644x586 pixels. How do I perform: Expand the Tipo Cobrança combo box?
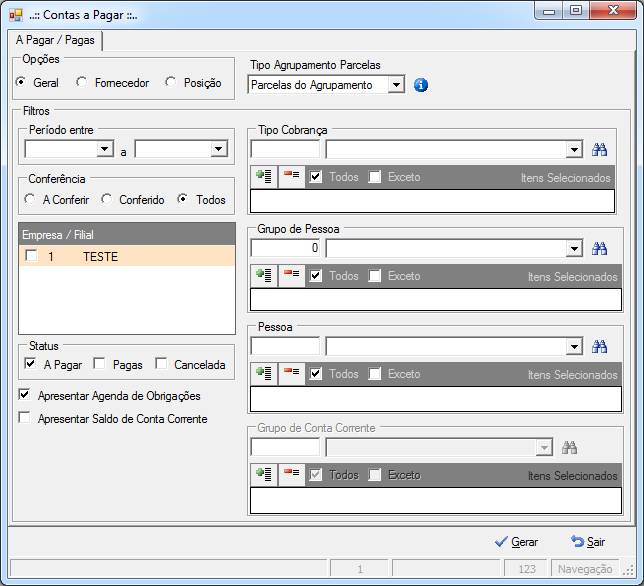tap(574, 150)
